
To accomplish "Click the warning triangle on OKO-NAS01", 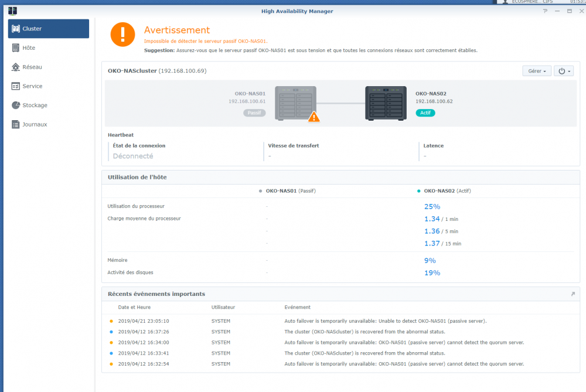I will click(314, 117).
